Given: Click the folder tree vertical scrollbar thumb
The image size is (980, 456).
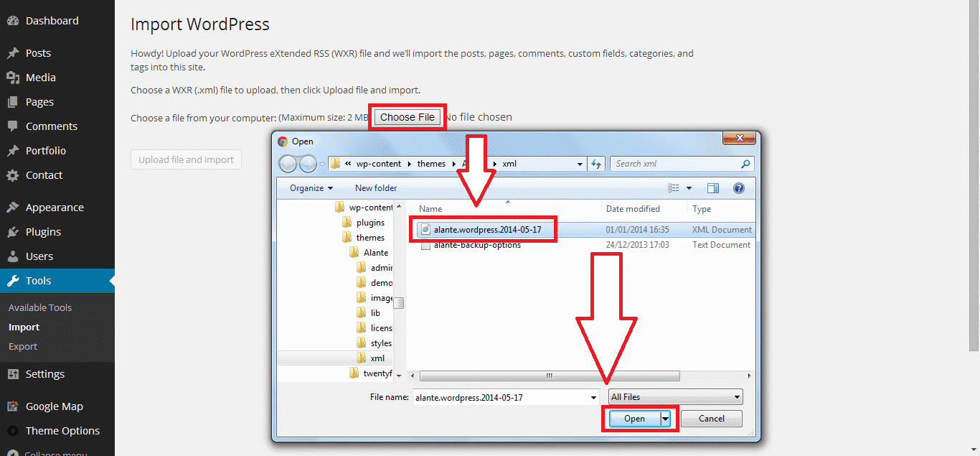Looking at the screenshot, I should pyautogui.click(x=398, y=303).
